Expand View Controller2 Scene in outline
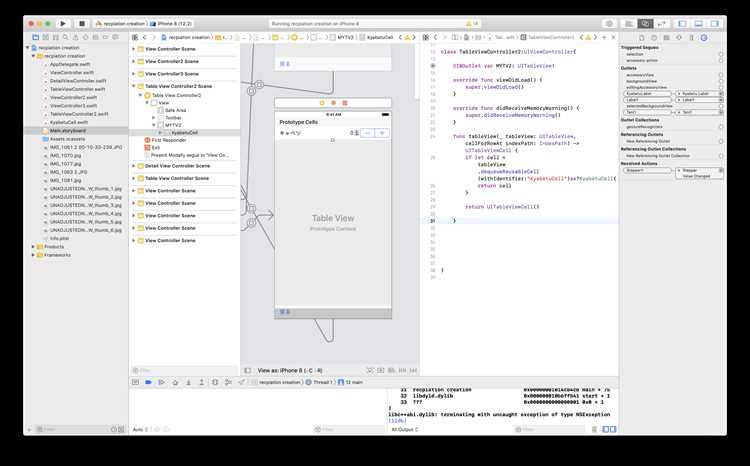The image size is (750, 466). [x=133, y=61]
